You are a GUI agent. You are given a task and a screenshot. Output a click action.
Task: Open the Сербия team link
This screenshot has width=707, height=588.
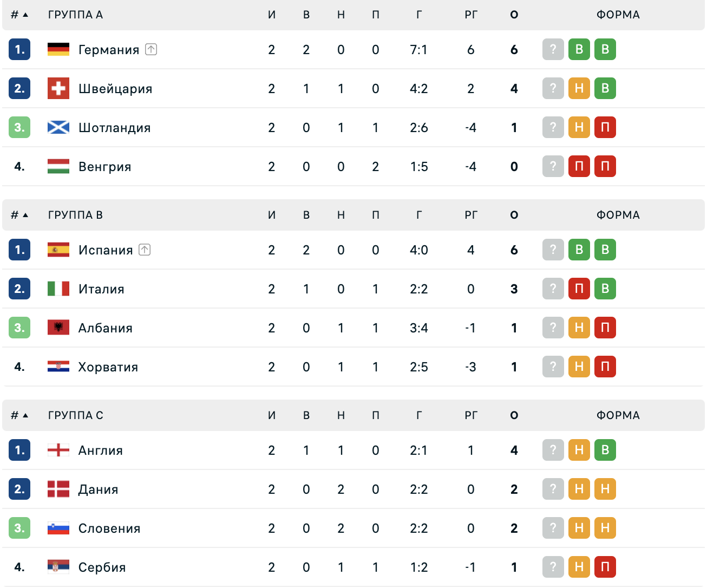tap(102, 567)
